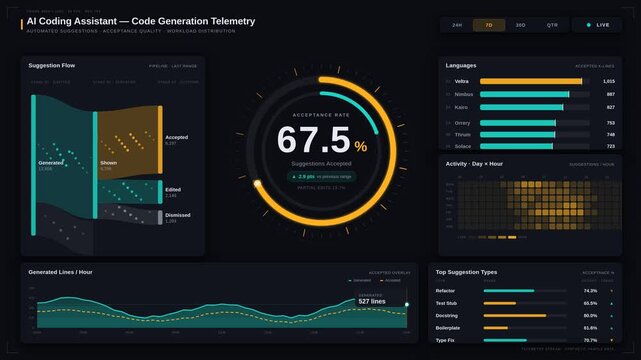Click the 2.9 pts change badge
This screenshot has width=641, height=360.
321,177
